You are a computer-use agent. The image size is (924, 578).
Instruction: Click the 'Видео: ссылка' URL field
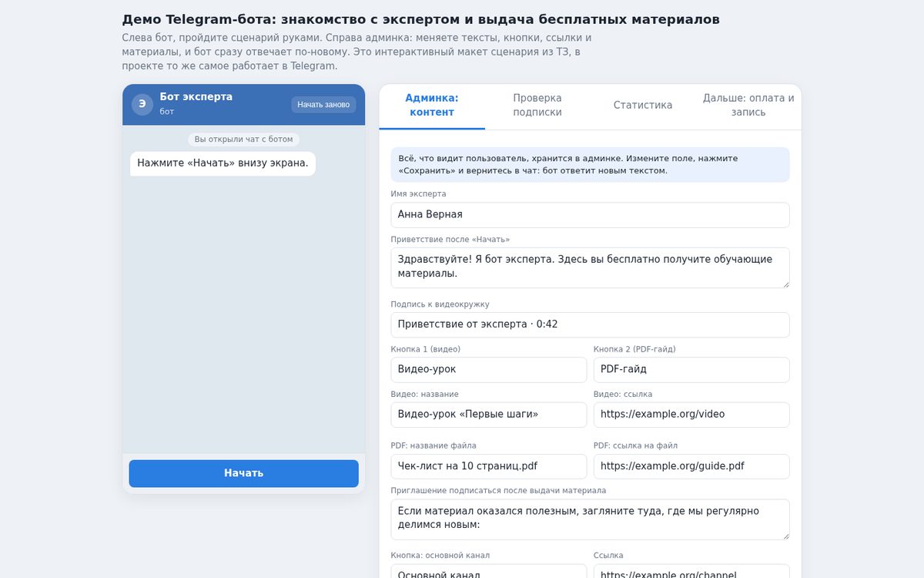[x=691, y=415]
